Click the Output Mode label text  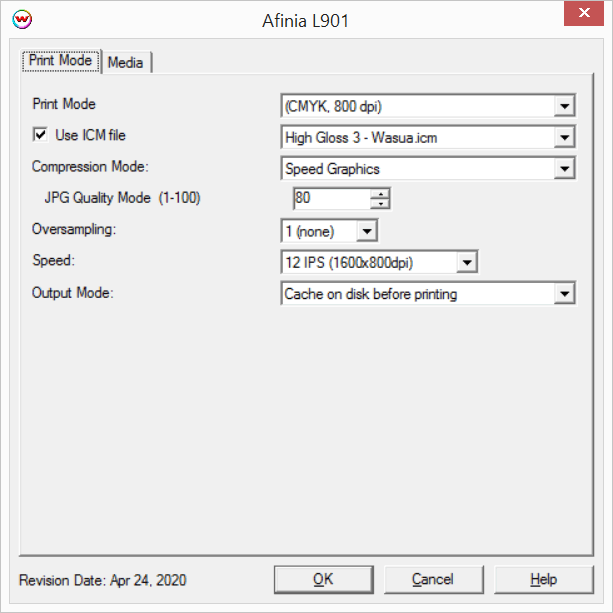[73, 292]
